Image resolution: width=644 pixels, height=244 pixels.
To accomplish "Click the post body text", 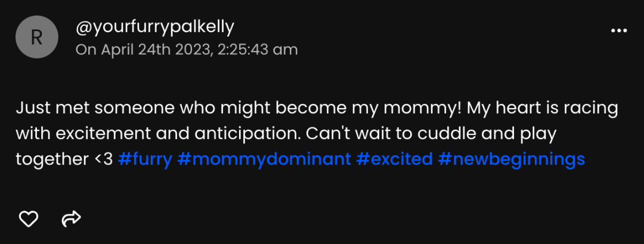I will [316, 134].
